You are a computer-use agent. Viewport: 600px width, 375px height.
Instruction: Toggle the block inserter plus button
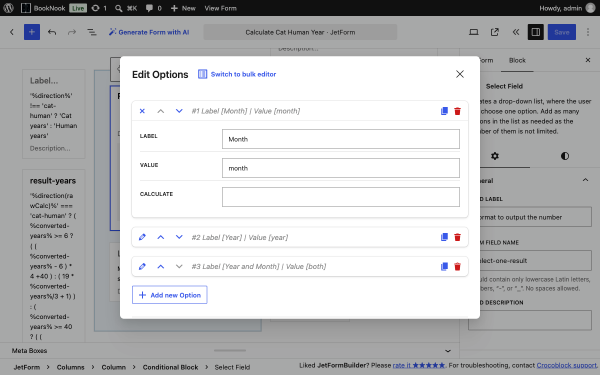(x=32, y=32)
